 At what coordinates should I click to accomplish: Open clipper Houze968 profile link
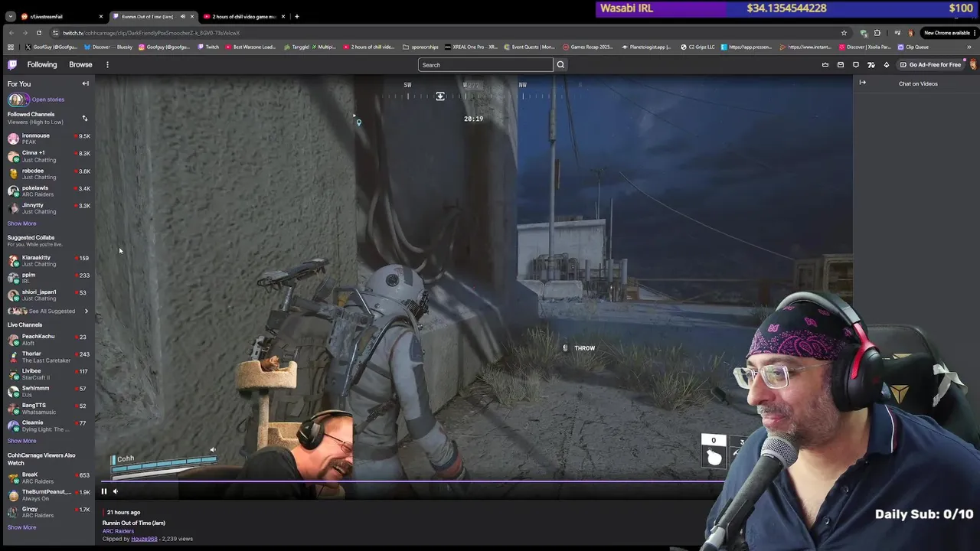pyautogui.click(x=144, y=539)
